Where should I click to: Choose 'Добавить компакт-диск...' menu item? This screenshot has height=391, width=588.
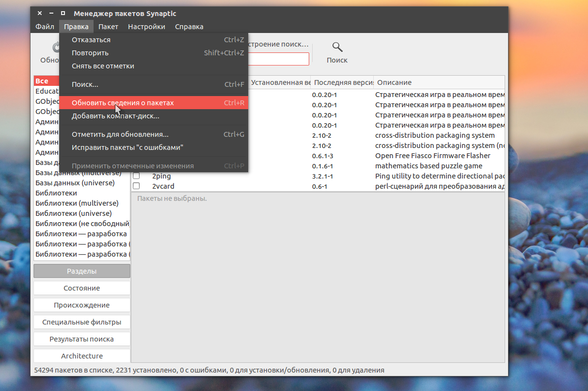point(115,116)
